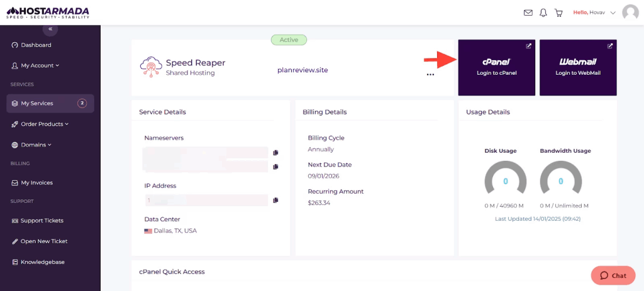Click the Login to cPanel tile
Screen dimensions: 644x291
tap(496, 67)
